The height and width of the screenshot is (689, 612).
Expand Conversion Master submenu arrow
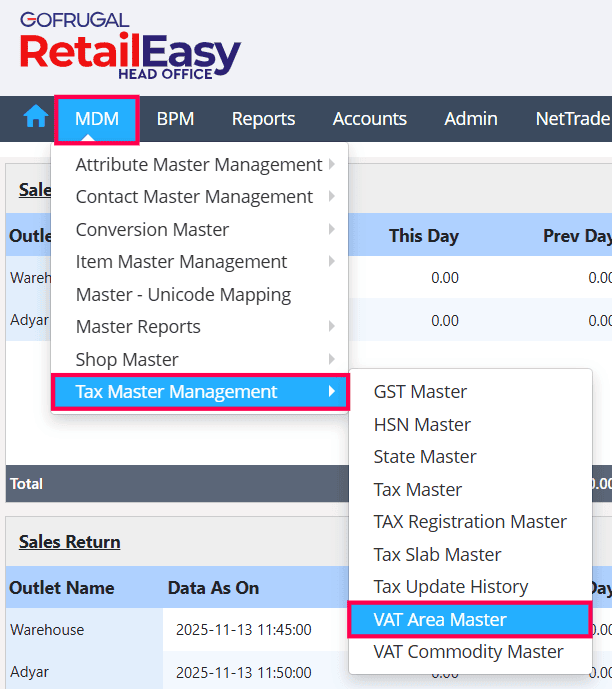coord(332,229)
